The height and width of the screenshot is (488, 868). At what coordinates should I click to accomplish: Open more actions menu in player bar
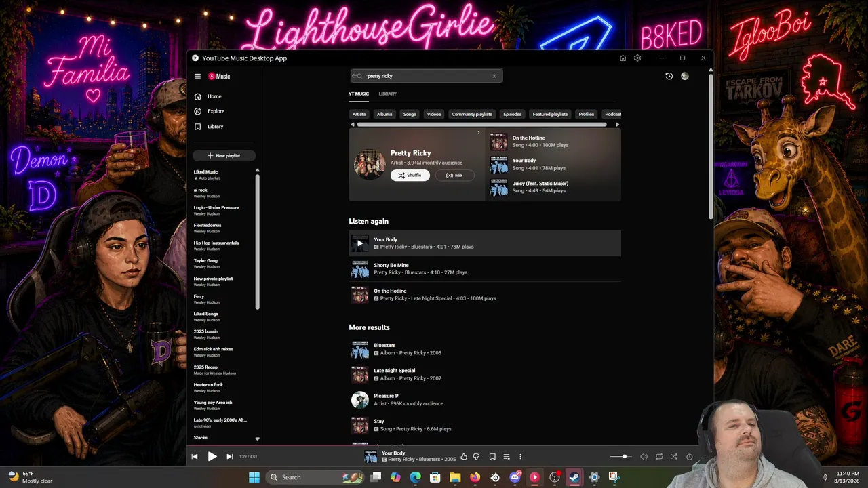(x=520, y=457)
